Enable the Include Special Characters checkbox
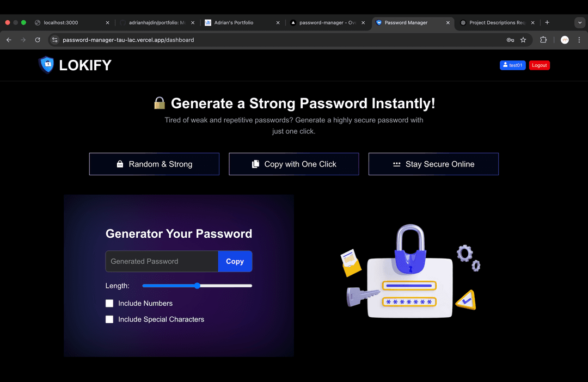This screenshot has height=382, width=588. click(x=109, y=319)
